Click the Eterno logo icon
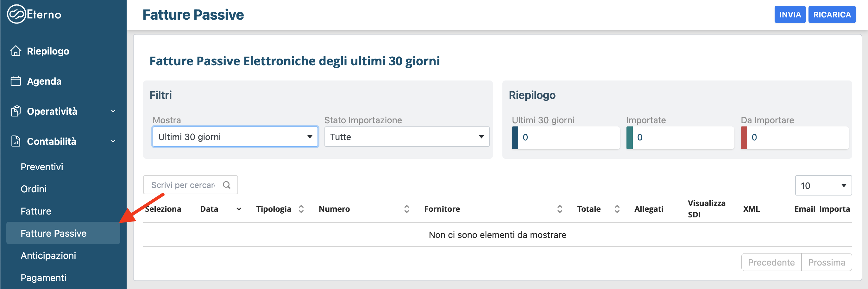Viewport: 868px width, 289px height. point(16,14)
